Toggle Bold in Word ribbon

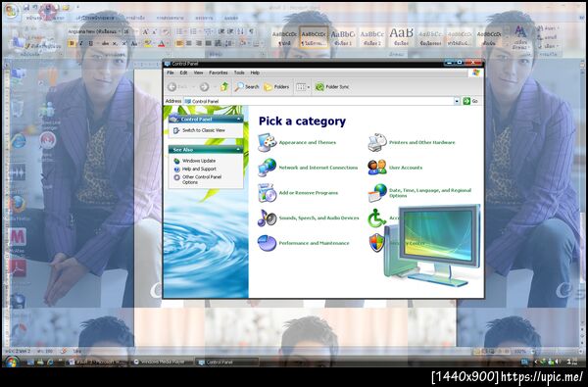72,44
